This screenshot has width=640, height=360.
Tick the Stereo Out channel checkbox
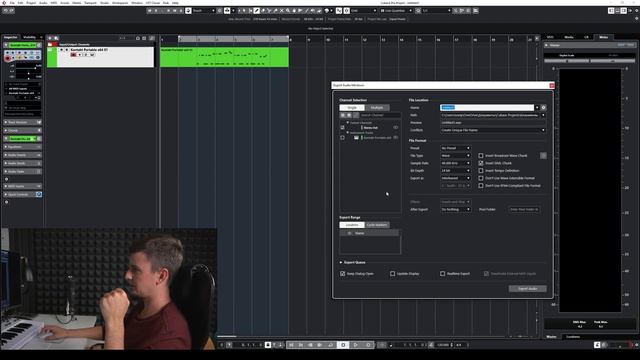click(342, 128)
